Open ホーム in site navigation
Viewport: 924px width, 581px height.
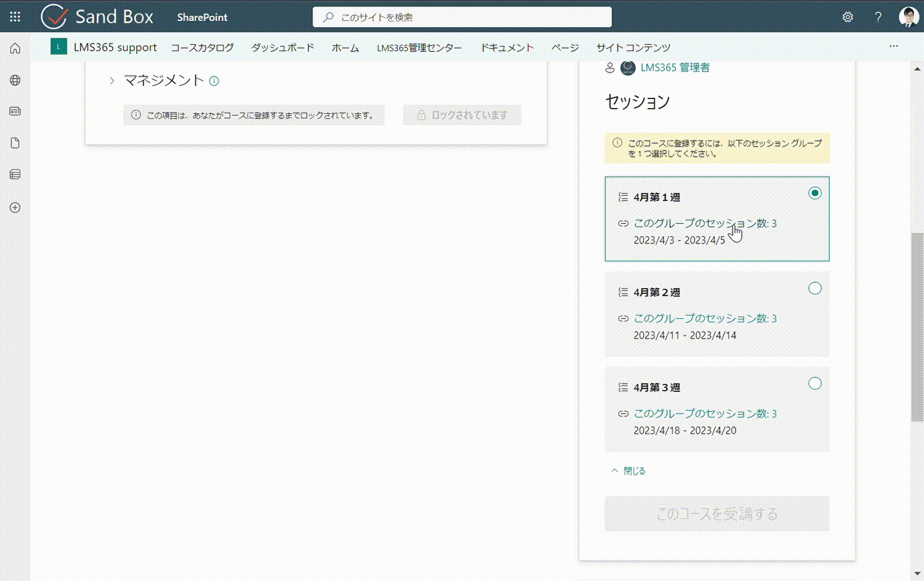(345, 48)
